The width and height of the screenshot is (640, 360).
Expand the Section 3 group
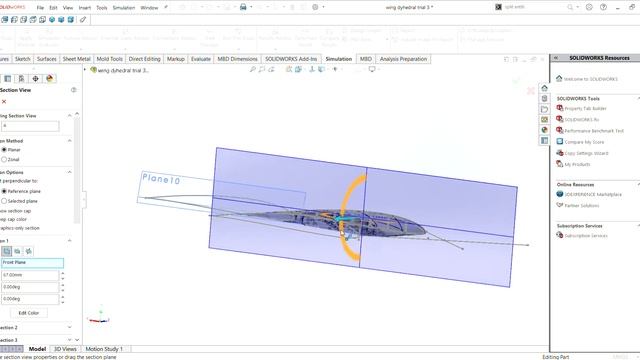[69, 340]
